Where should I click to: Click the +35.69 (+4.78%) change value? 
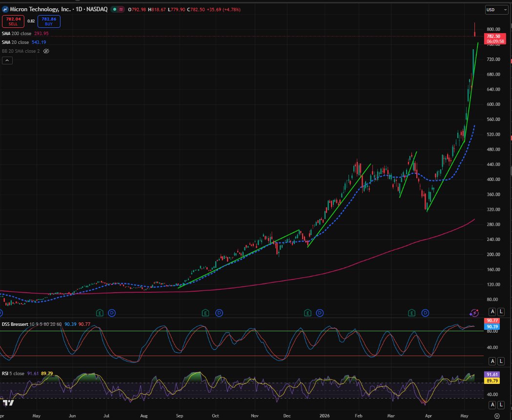coord(224,9)
